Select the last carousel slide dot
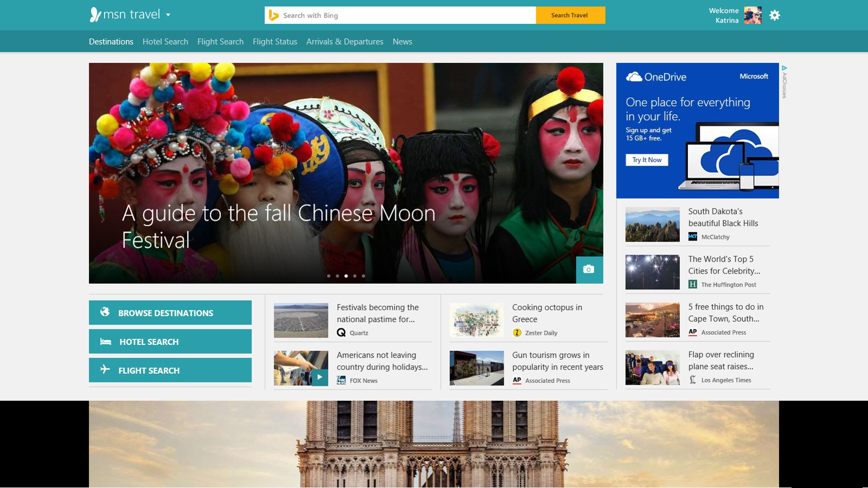 [x=363, y=276]
